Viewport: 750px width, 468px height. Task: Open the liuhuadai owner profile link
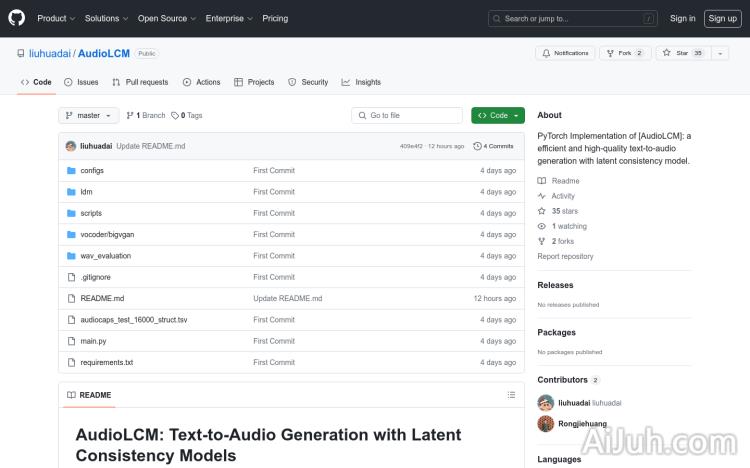point(50,53)
